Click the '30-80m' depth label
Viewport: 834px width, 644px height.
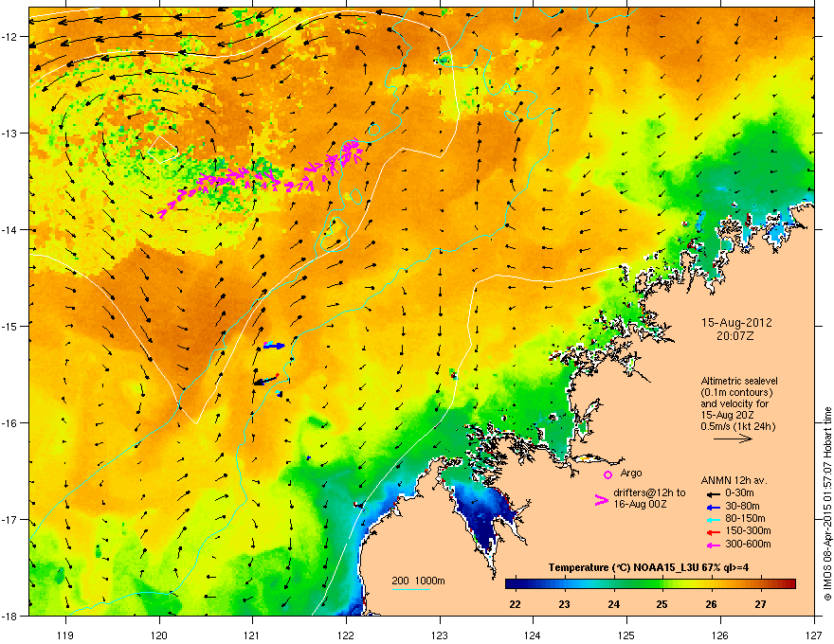[x=742, y=506]
